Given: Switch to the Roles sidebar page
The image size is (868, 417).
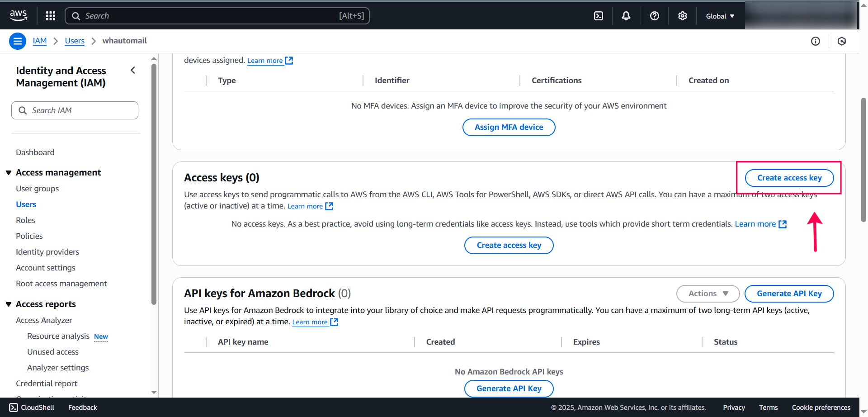Looking at the screenshot, I should [25, 220].
